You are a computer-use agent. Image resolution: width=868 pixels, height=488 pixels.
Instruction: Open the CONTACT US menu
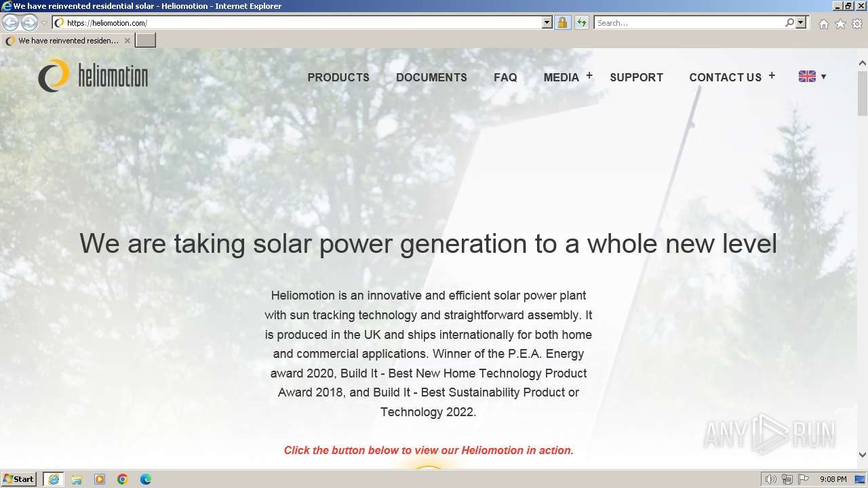[725, 77]
